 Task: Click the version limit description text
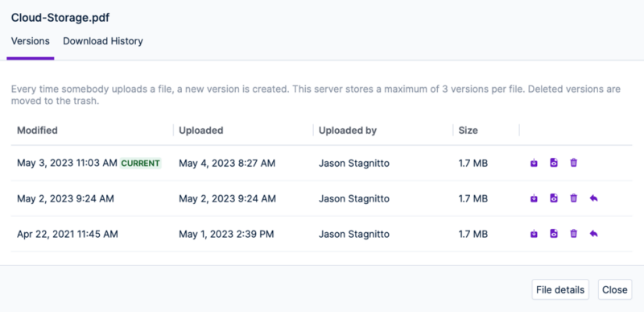tap(316, 94)
